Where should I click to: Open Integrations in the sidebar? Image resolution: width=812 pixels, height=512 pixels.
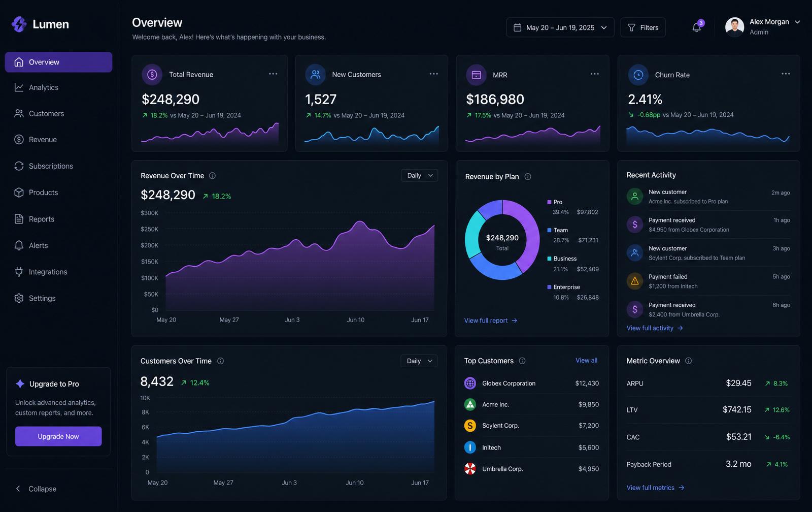(58, 272)
